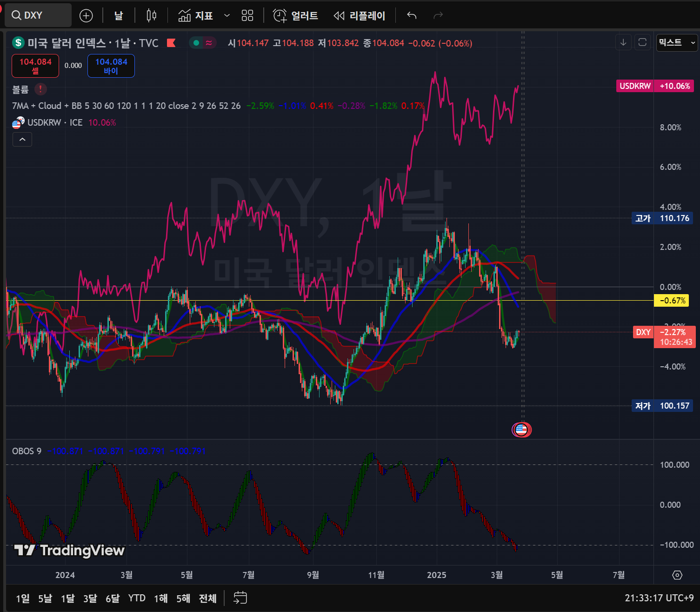Image resolution: width=700 pixels, height=612 pixels.
Task: Click the redo arrow icon
Action: pos(438,16)
